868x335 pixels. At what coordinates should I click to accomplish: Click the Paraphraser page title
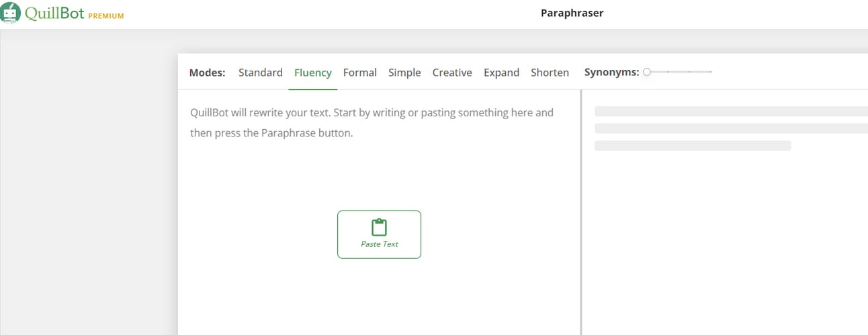[x=572, y=13]
